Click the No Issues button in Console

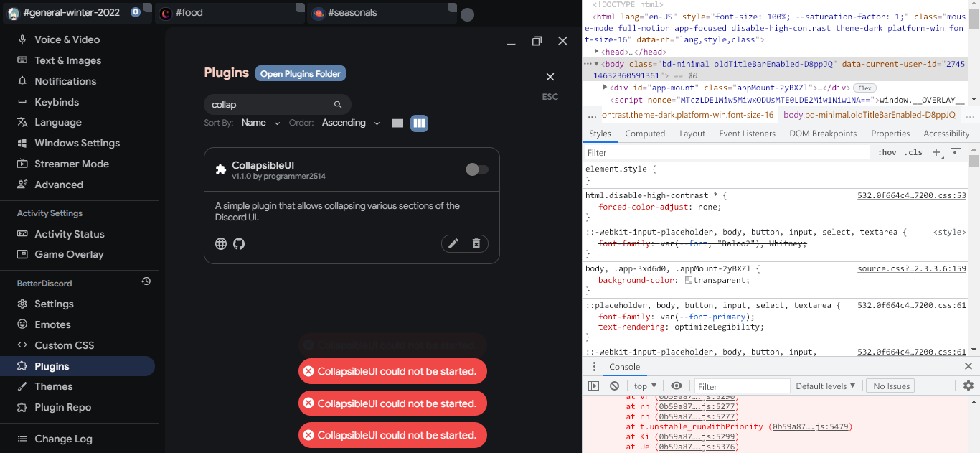click(890, 386)
